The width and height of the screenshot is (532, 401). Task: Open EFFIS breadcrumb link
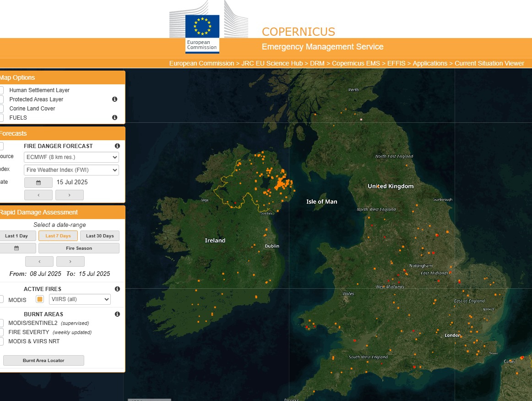396,63
